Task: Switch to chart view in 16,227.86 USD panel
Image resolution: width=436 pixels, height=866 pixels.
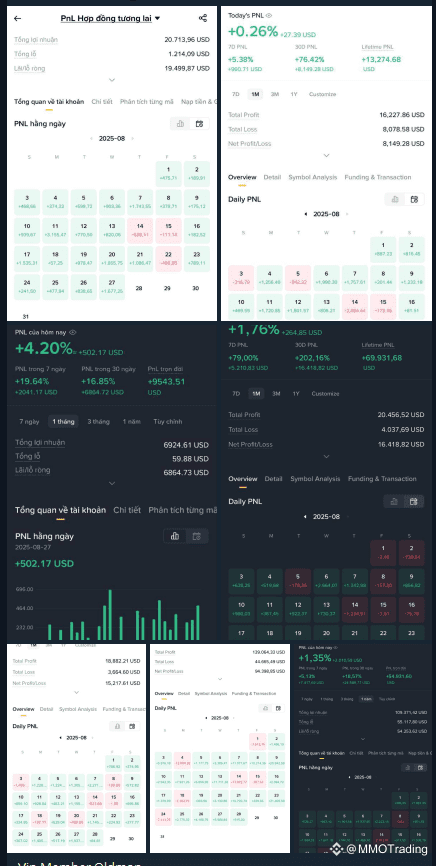Action: point(395,199)
